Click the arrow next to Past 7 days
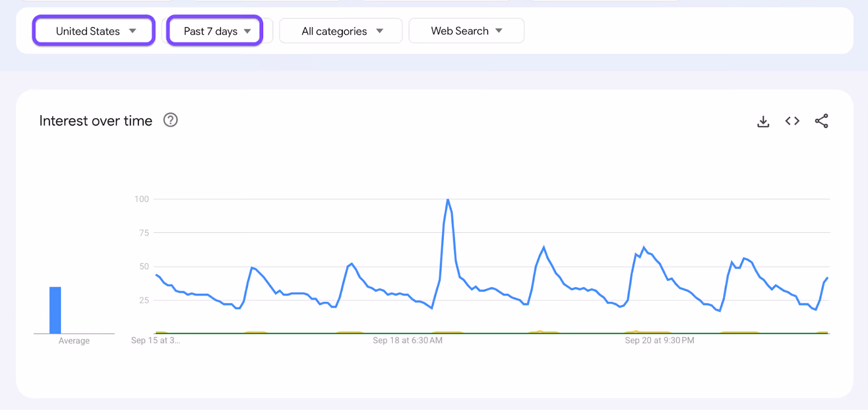 tap(247, 31)
